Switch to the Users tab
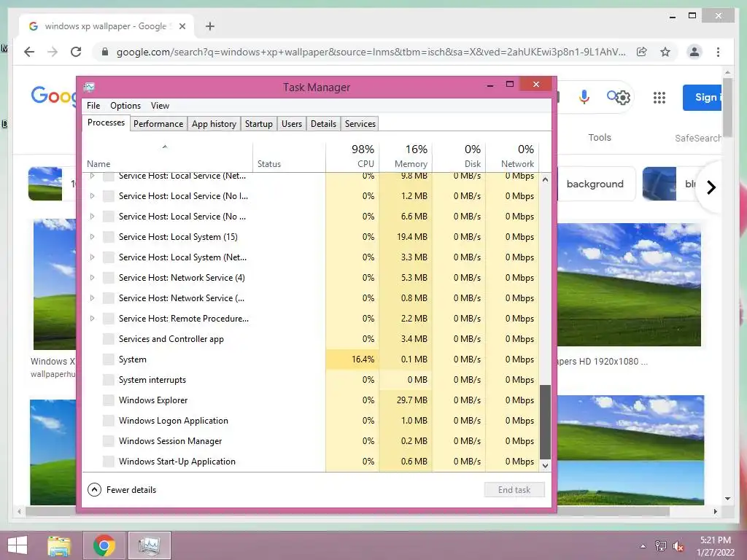Image resolution: width=747 pixels, height=560 pixels. coord(292,124)
